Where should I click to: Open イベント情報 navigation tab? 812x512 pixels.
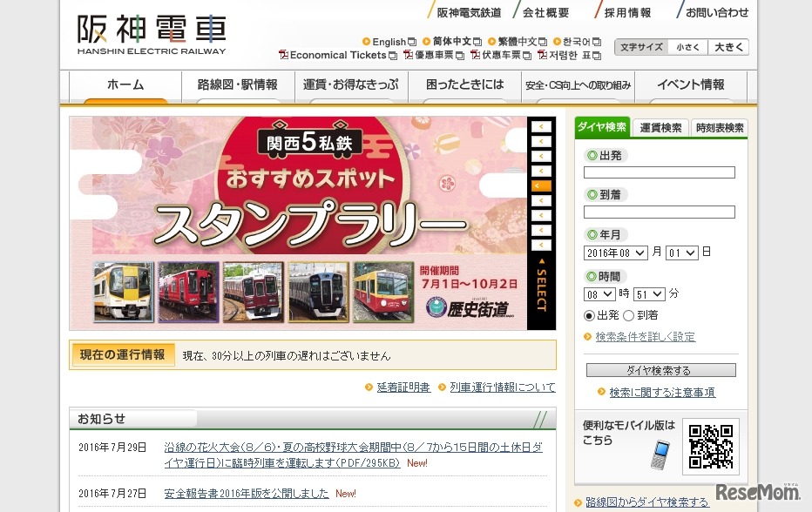point(691,86)
